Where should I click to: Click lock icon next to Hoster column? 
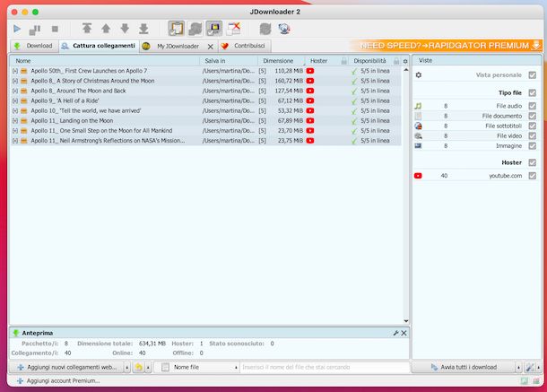tap(344, 61)
